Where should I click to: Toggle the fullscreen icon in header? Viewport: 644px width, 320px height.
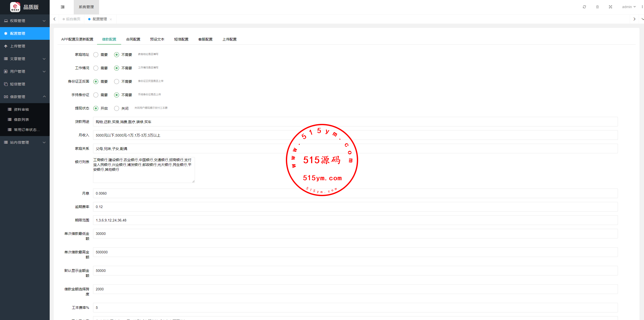[x=610, y=7]
